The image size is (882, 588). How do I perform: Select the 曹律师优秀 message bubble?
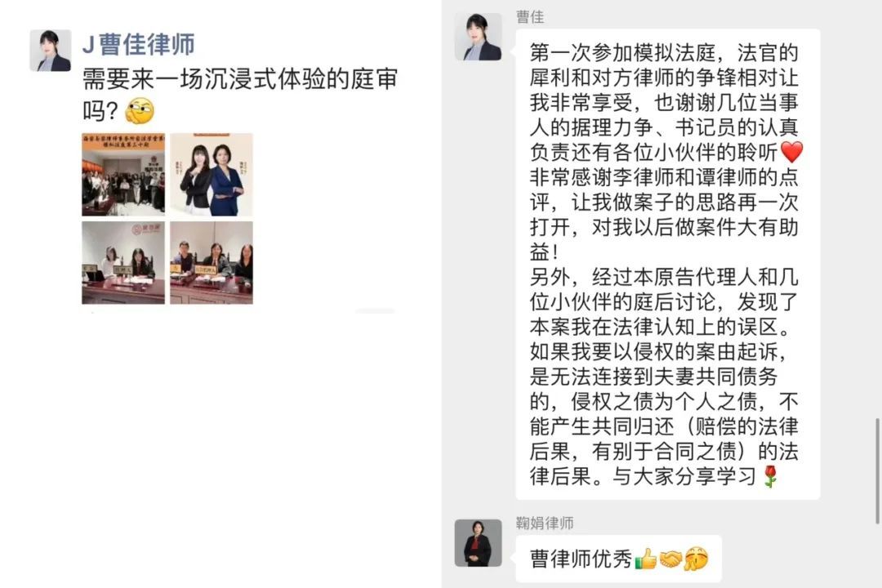coord(618,559)
